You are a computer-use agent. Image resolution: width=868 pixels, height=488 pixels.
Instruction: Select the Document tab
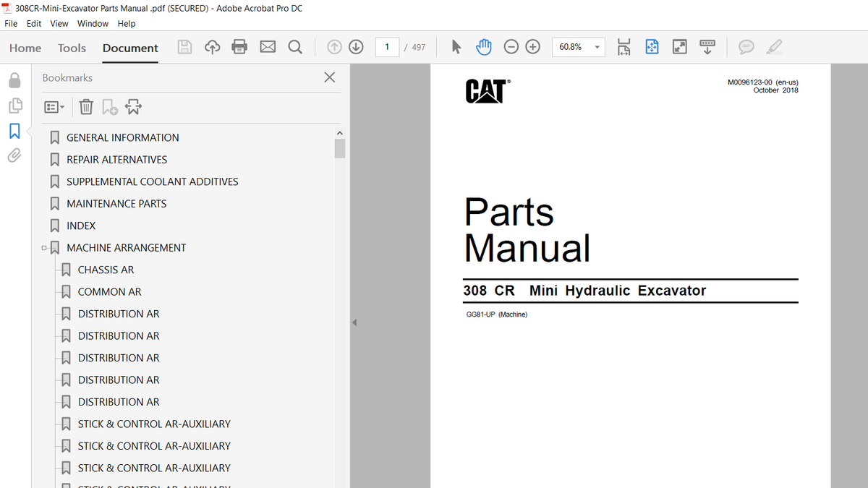(130, 48)
